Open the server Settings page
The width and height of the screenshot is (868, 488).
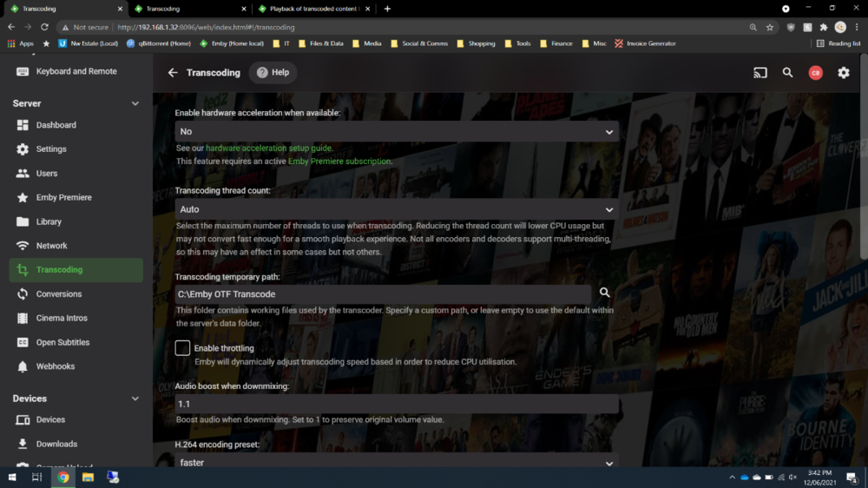coord(76,149)
